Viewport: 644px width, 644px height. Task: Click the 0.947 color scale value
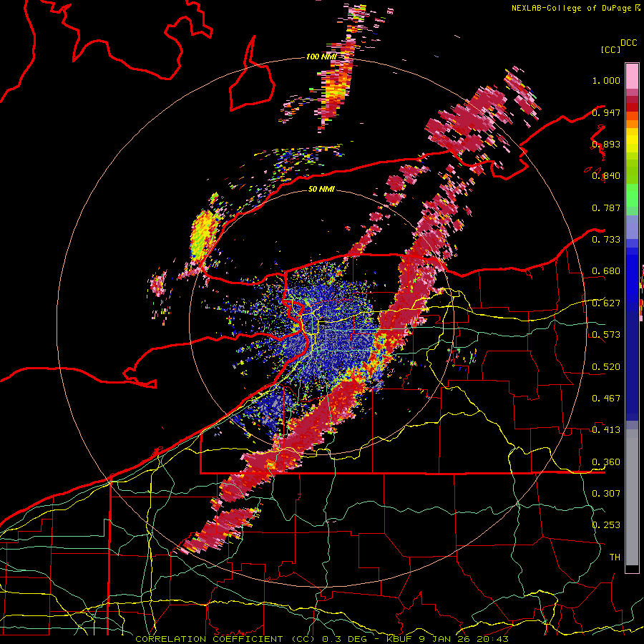point(606,112)
